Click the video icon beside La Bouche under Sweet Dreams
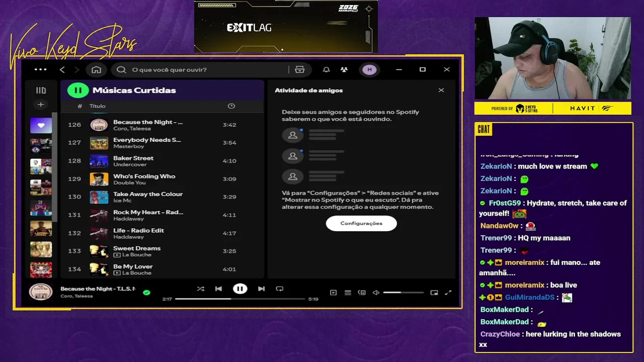This screenshot has height=362, width=644. coord(117,255)
